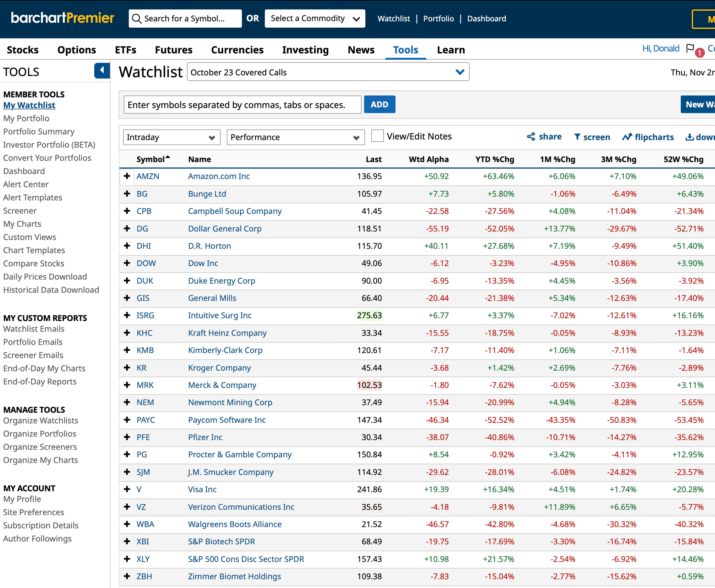Open the Alert Center link

(x=26, y=184)
